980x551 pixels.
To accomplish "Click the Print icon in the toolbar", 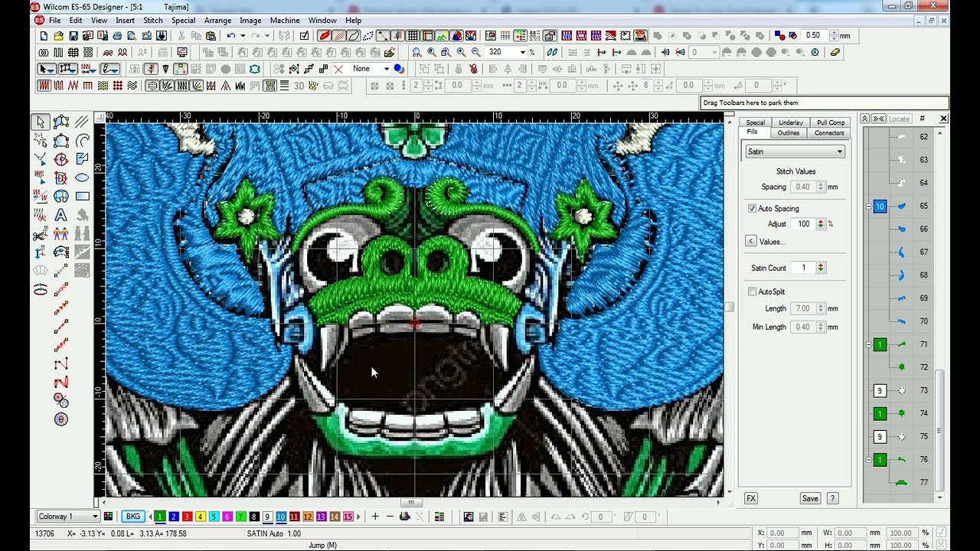I will 117,36.
